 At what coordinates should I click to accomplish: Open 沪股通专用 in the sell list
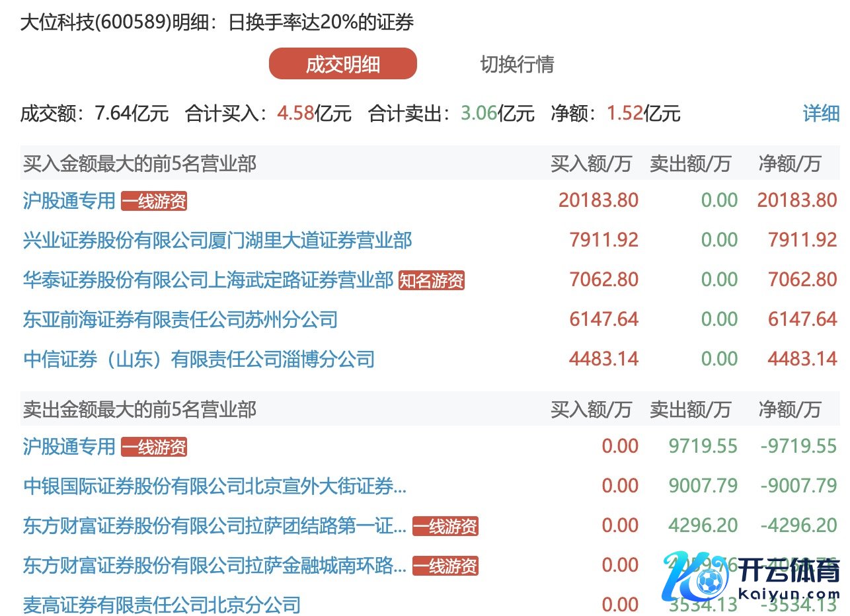69,447
